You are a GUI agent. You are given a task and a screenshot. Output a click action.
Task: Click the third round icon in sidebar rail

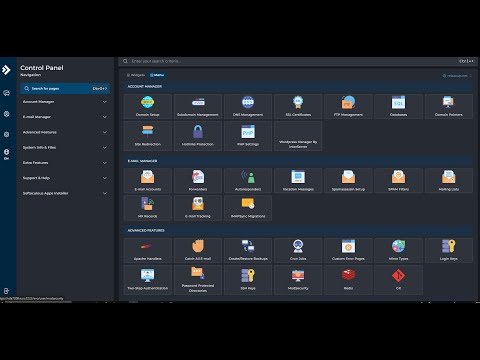tap(6, 135)
